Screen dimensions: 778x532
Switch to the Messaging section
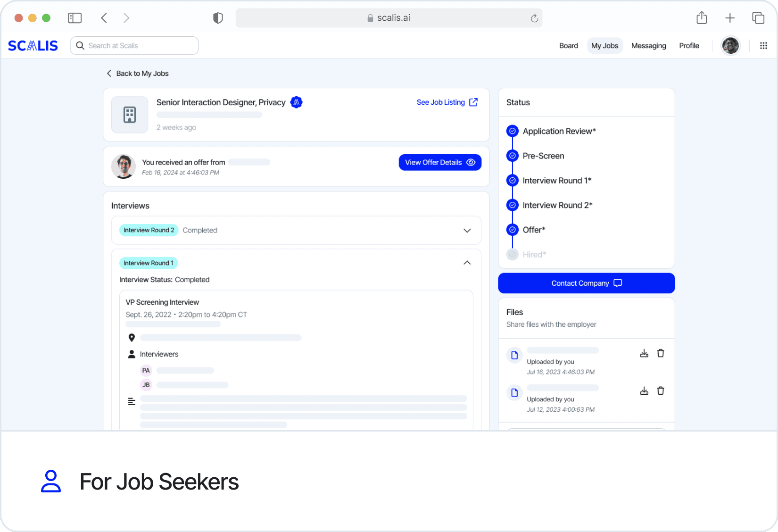click(649, 45)
